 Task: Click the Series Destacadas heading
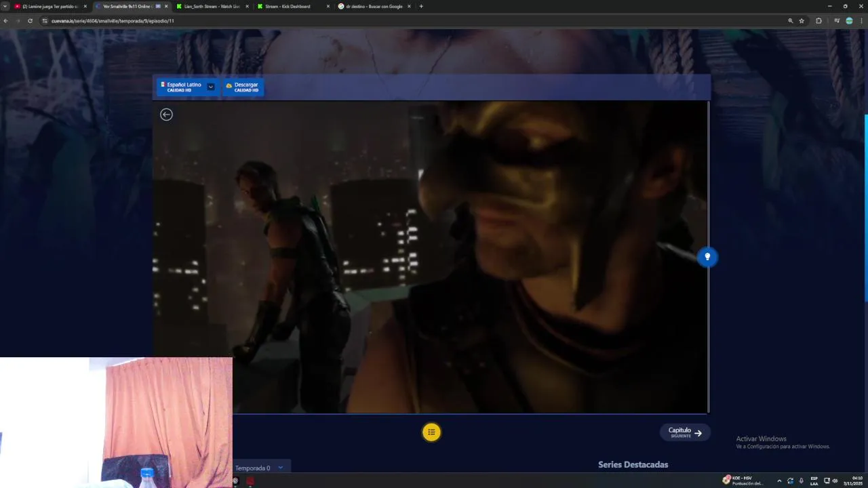[633, 464]
